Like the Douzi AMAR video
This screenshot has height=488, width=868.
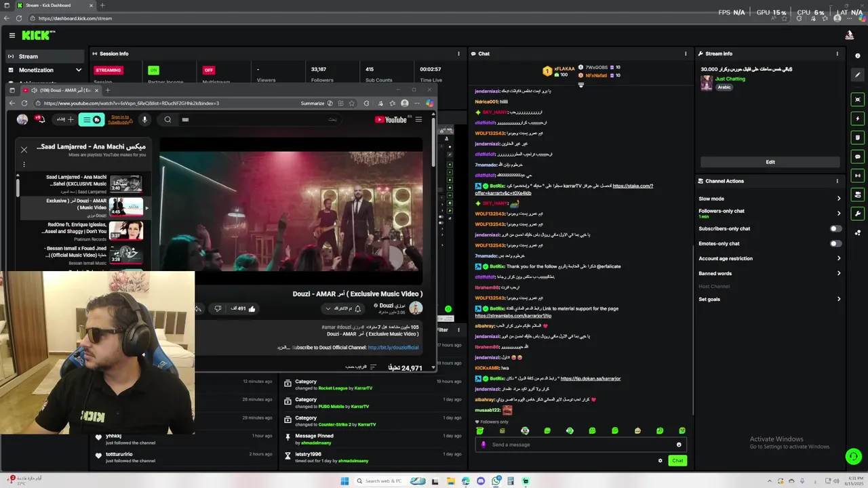pyautogui.click(x=252, y=308)
